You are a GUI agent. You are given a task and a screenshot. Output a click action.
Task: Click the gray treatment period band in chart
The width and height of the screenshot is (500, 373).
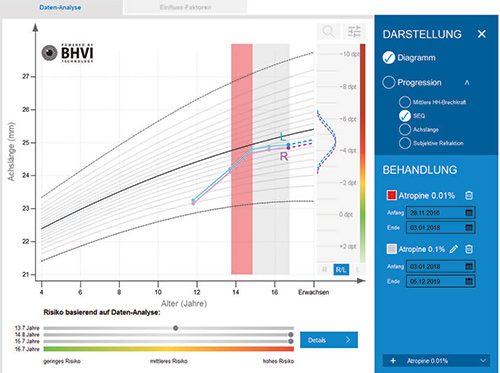271,159
